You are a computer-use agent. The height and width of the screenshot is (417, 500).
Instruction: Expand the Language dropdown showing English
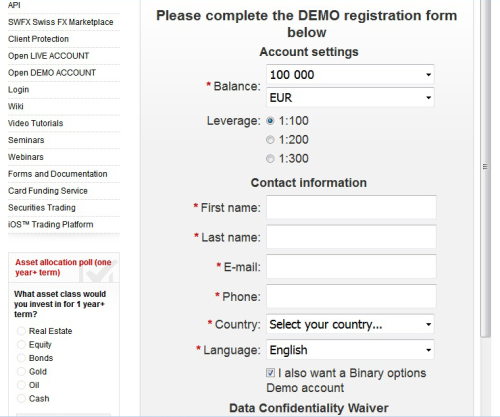350,350
